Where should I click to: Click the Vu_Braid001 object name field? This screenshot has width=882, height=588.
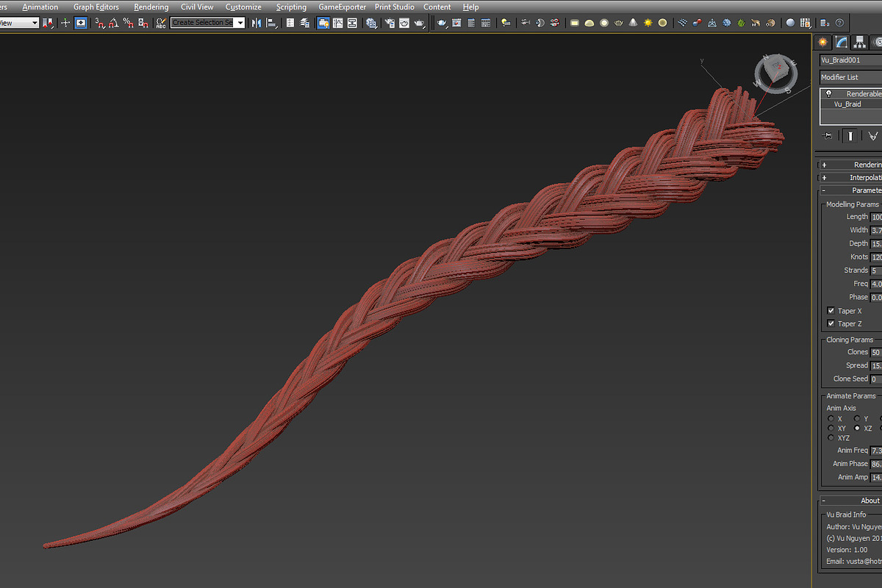pyautogui.click(x=851, y=60)
